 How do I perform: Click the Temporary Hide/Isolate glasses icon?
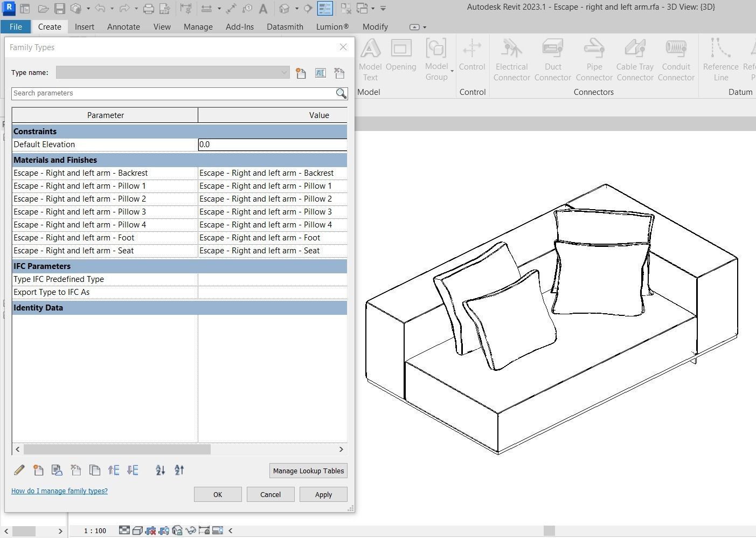191,530
